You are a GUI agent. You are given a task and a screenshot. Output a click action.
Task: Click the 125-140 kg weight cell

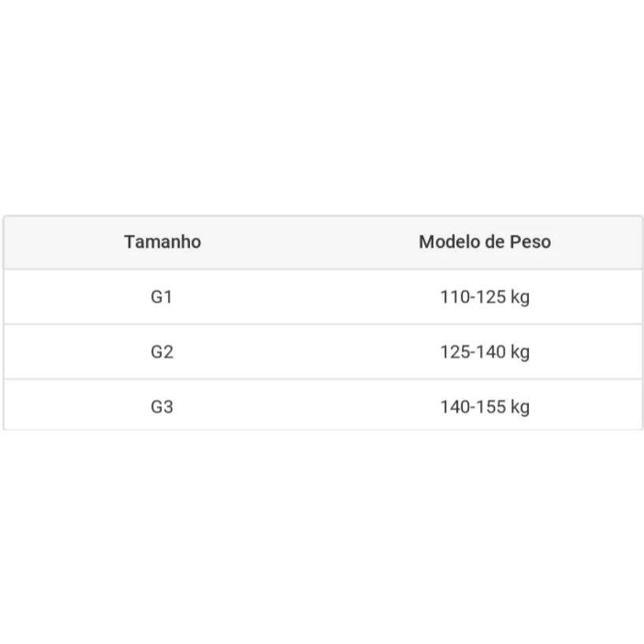pos(484,352)
